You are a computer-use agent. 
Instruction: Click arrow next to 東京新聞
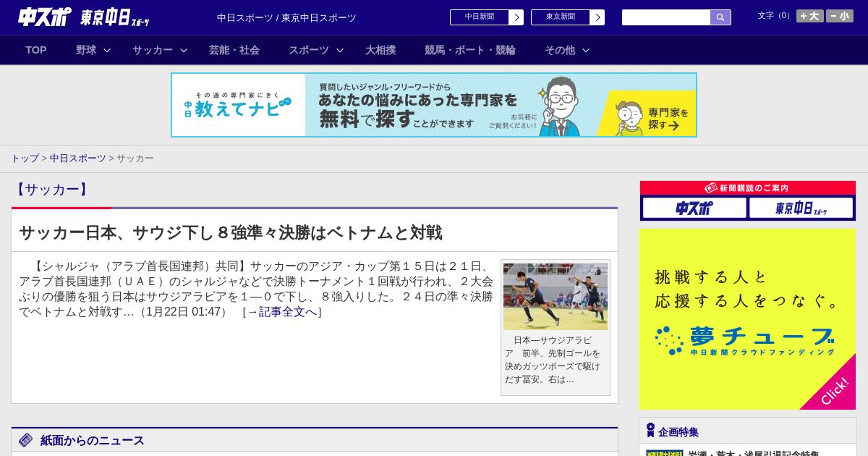point(597,17)
